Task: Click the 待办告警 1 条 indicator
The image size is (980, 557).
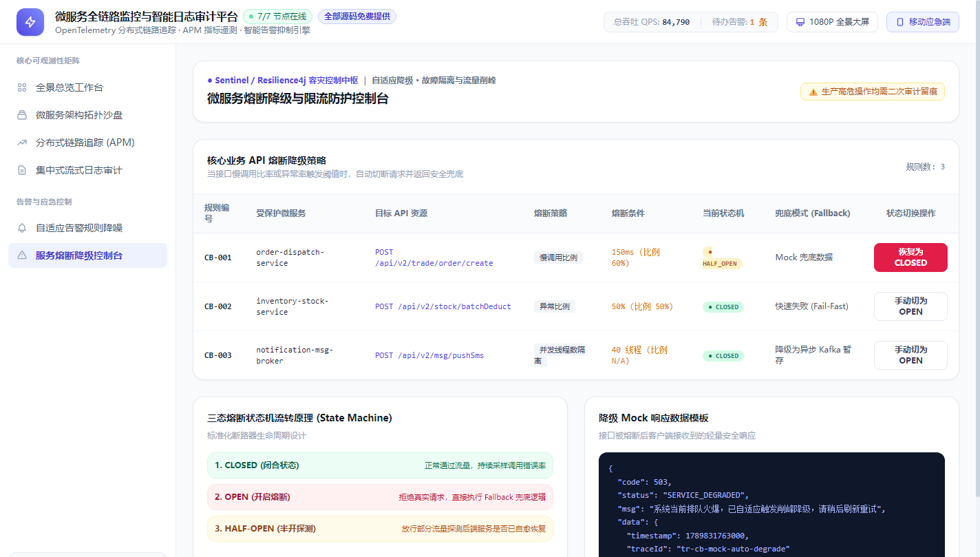Action: pyautogui.click(x=740, y=22)
